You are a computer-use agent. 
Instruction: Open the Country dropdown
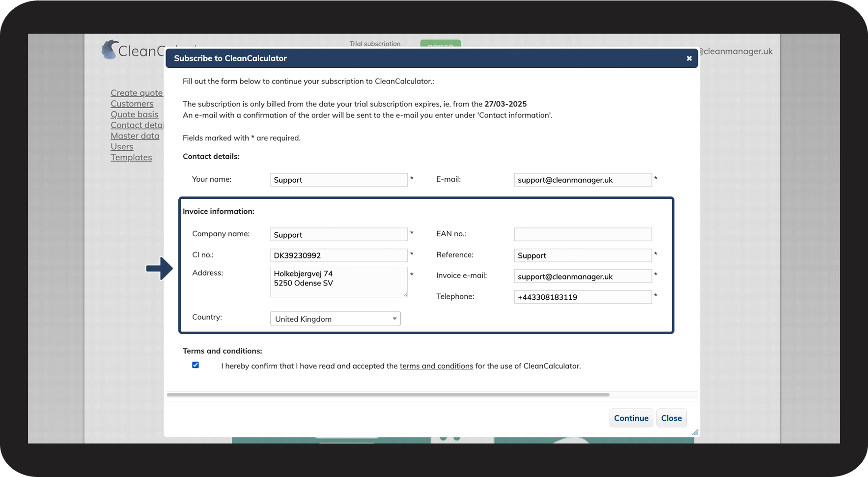click(335, 319)
